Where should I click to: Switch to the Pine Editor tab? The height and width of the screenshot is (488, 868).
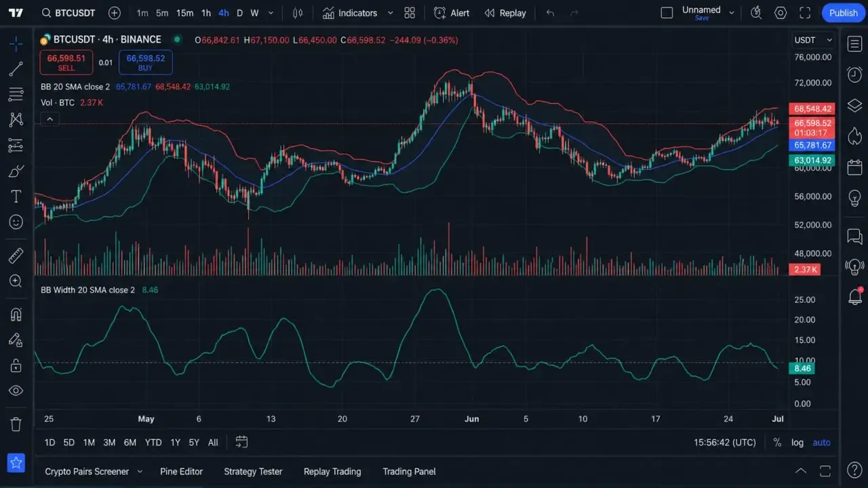[x=181, y=471]
